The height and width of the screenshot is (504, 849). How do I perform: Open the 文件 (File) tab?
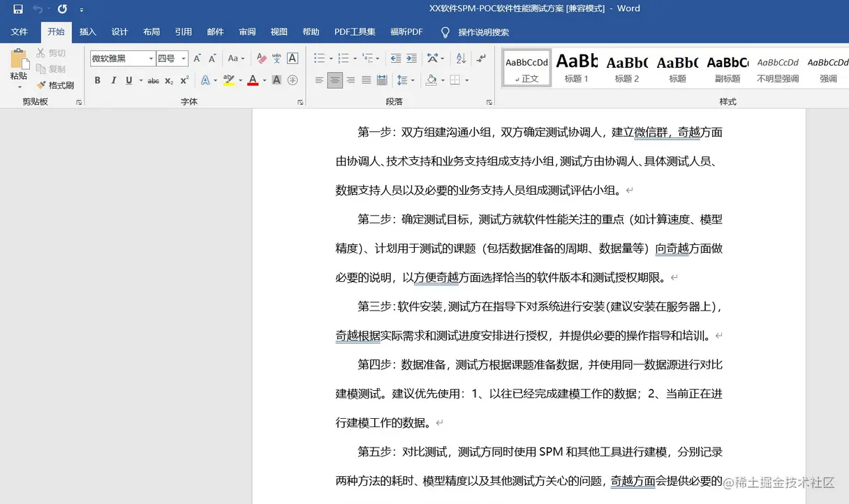pyautogui.click(x=20, y=32)
